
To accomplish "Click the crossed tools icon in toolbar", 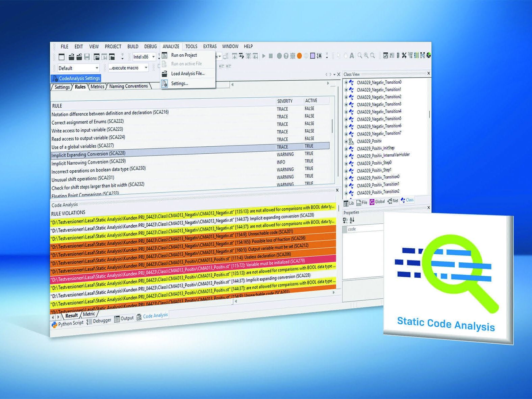I will [404, 55].
